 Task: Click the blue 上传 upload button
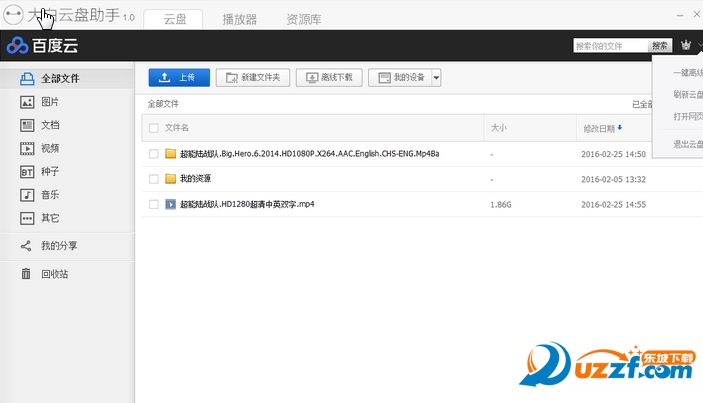click(x=179, y=78)
